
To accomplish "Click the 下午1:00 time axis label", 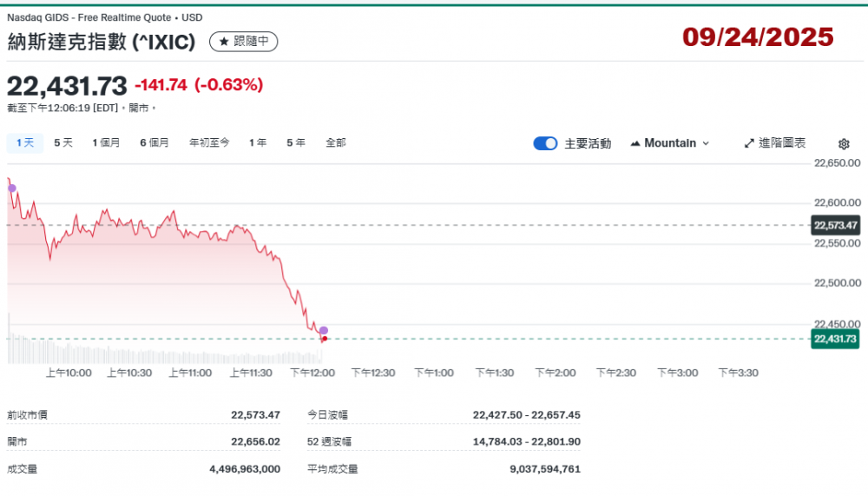I will pos(434,373).
